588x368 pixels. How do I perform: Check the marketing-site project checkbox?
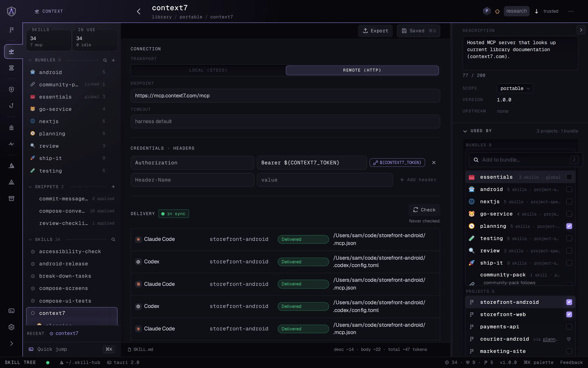(x=569, y=351)
